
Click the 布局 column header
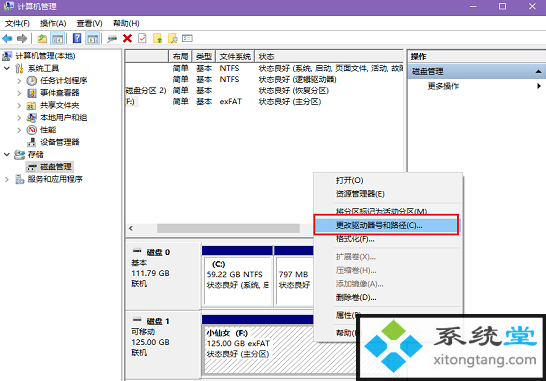coord(180,56)
